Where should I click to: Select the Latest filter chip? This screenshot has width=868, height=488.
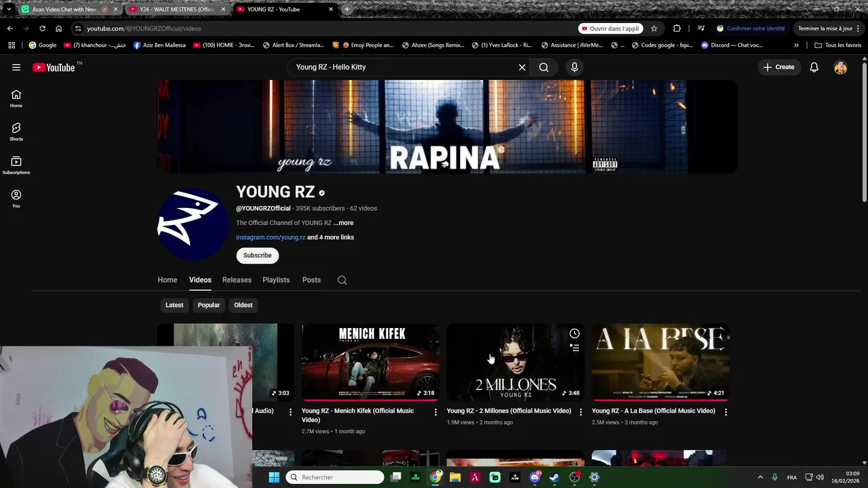pyautogui.click(x=174, y=305)
